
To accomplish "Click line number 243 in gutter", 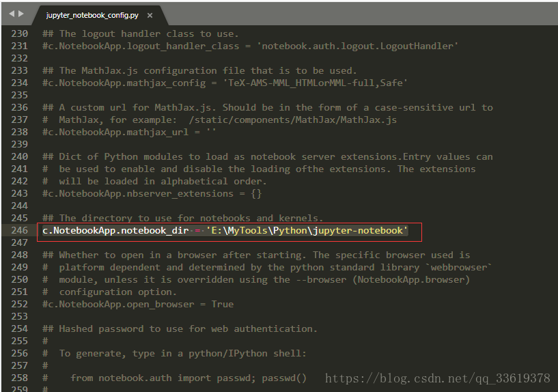I will click(19, 193).
